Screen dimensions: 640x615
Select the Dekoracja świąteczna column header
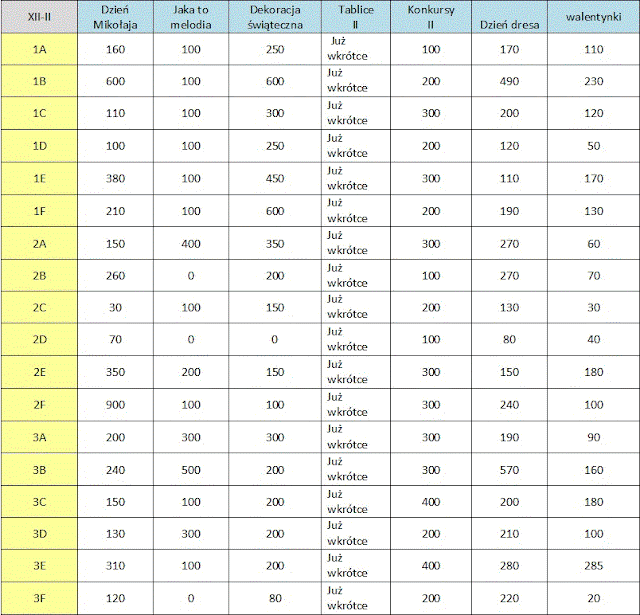(275, 17)
